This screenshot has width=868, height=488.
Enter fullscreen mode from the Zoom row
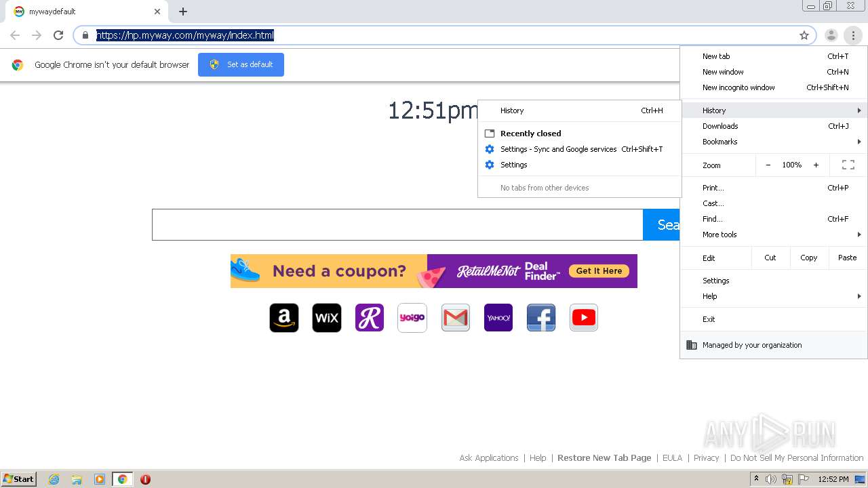[848, 165]
